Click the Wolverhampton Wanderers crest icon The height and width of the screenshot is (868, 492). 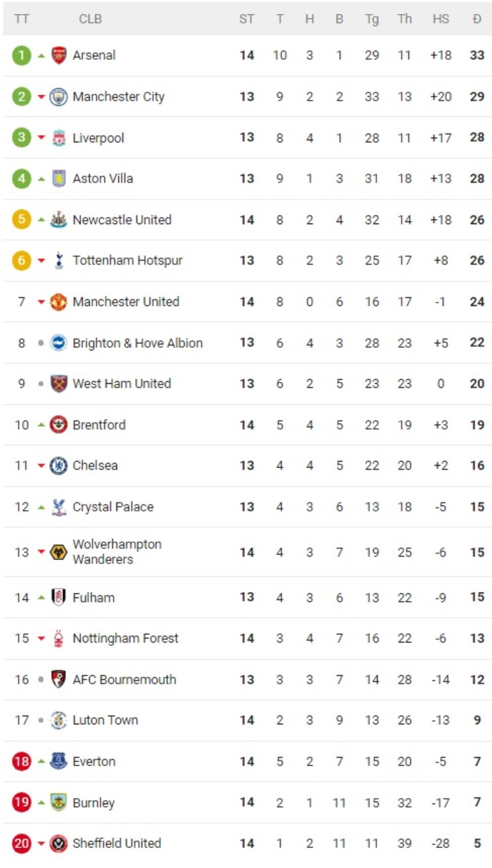click(x=59, y=552)
